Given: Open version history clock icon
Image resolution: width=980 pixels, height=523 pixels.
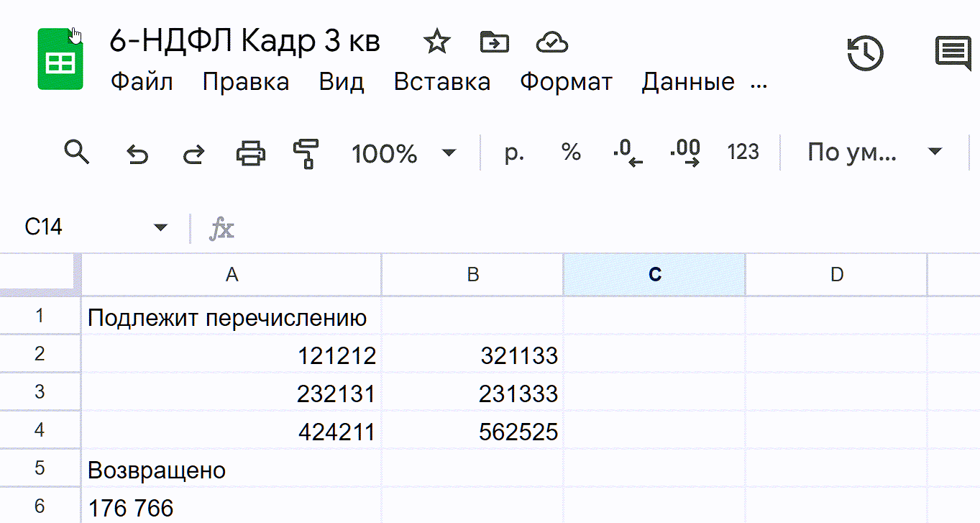Looking at the screenshot, I should coord(866,53).
